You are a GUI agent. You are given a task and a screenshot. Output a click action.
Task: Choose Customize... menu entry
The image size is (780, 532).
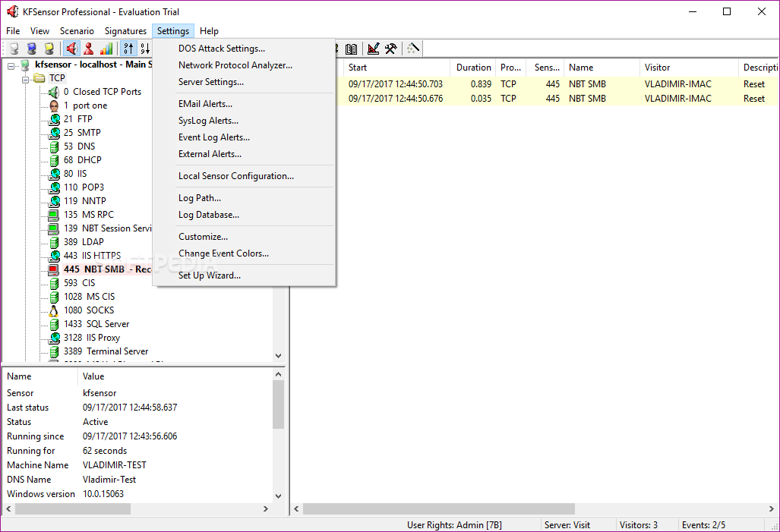click(x=245, y=237)
